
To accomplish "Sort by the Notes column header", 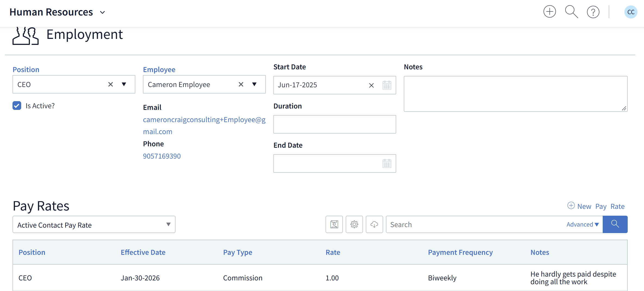I will click(x=540, y=252).
